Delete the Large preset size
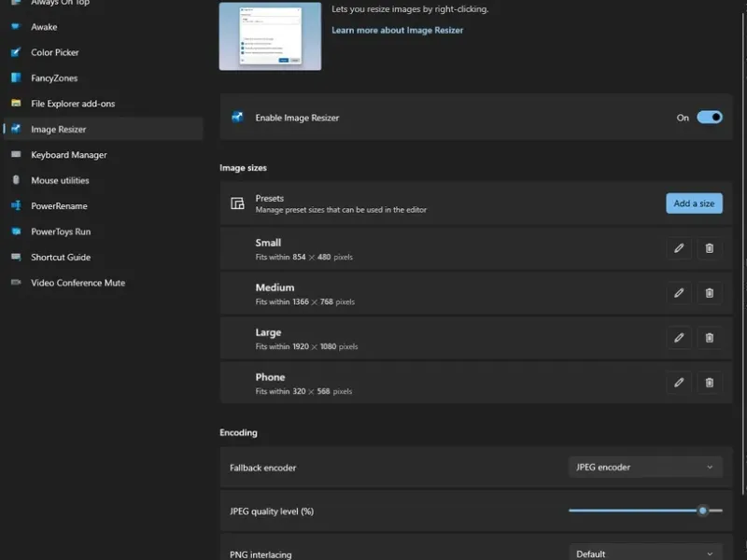 pos(710,338)
